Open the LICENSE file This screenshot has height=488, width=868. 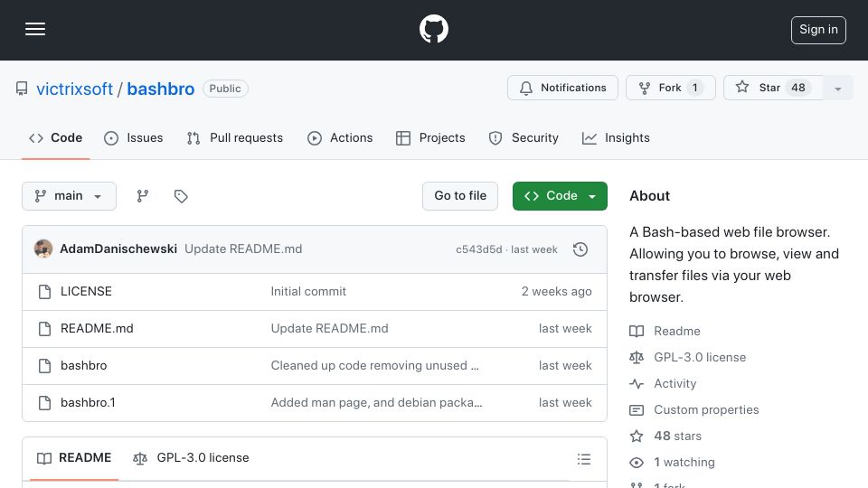pos(87,292)
